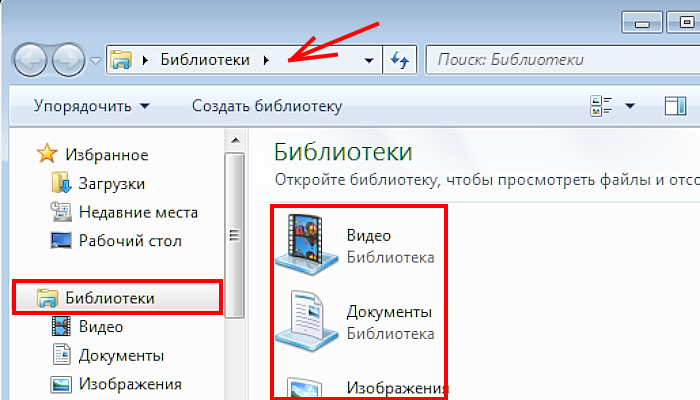
Task: Open Видео in the navigation pane
Action: (101, 327)
